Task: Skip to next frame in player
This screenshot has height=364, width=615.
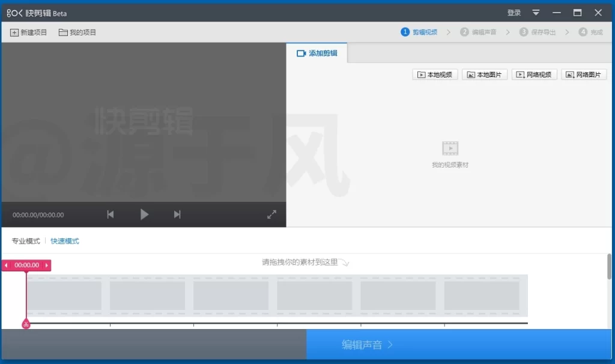Action: click(x=177, y=214)
